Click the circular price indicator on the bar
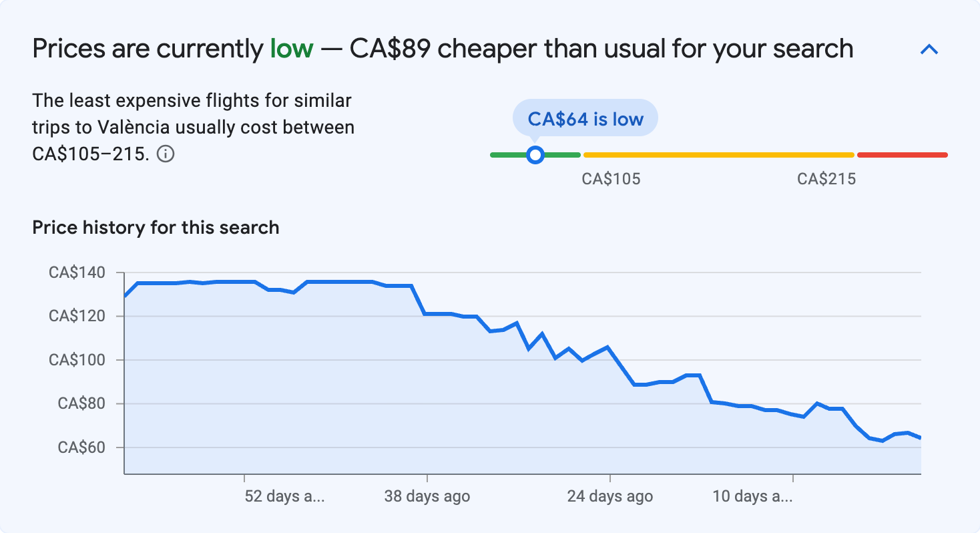This screenshot has height=533, width=980. click(535, 154)
